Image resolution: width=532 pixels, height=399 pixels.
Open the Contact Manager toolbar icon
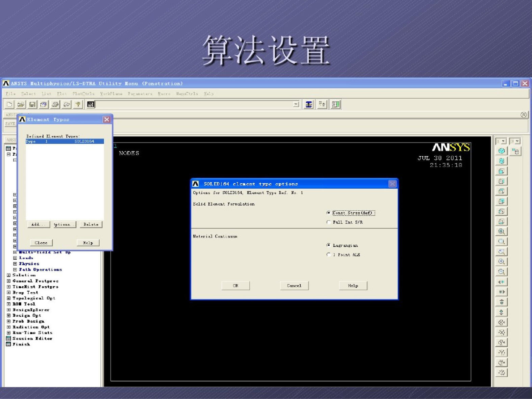[336, 105]
